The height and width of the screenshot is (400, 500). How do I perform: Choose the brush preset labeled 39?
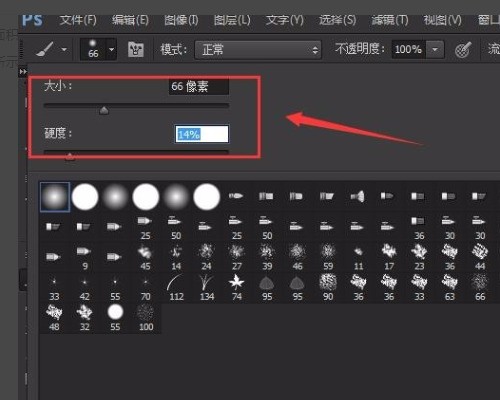(267, 257)
